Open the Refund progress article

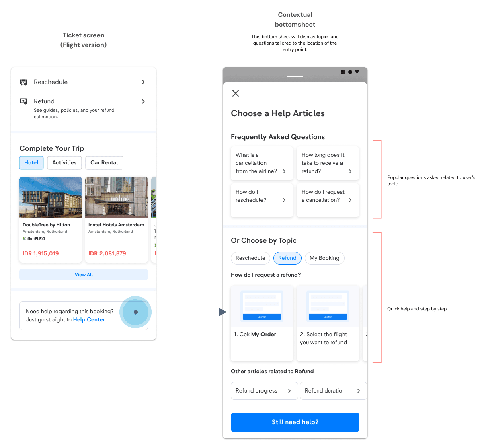pyautogui.click(x=265, y=391)
